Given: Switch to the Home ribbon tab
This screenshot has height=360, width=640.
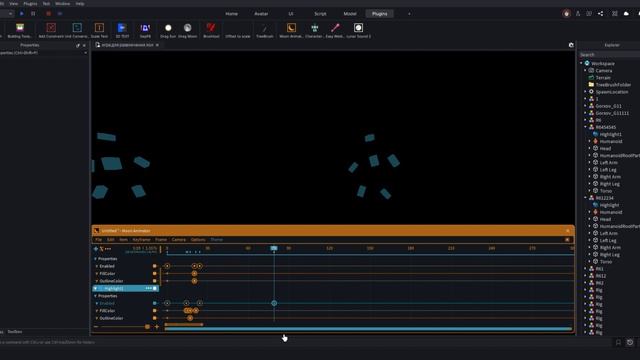Looking at the screenshot, I should pyautogui.click(x=231, y=13).
